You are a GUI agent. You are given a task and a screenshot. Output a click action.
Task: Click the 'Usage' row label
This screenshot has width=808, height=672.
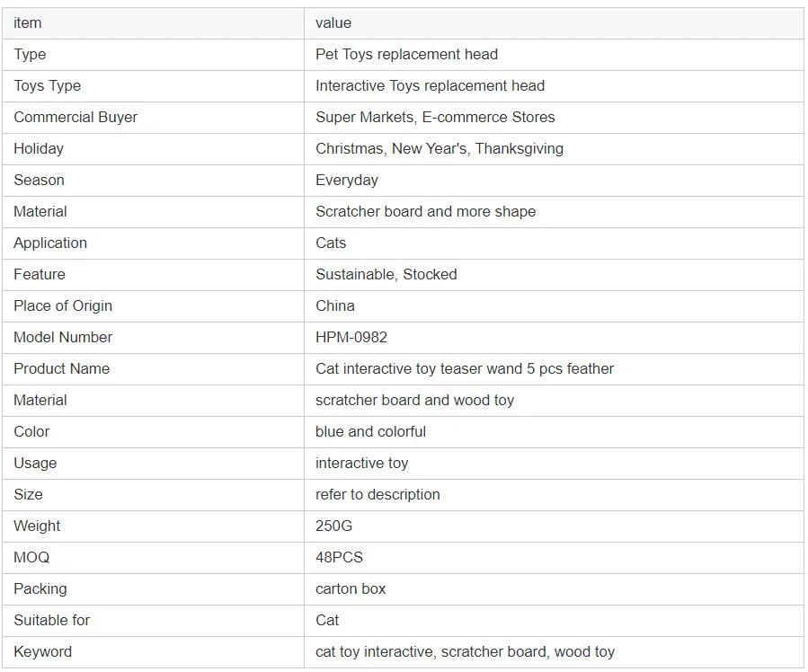pos(35,463)
